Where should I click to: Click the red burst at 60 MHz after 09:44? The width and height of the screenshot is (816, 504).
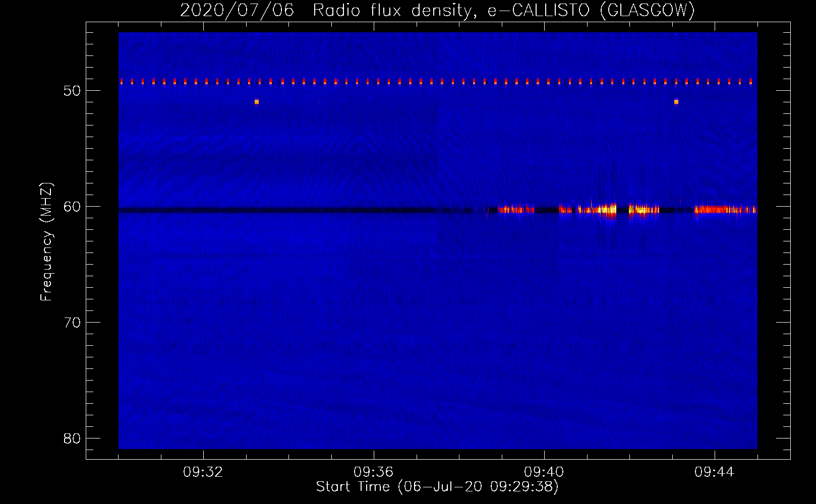tap(725, 209)
